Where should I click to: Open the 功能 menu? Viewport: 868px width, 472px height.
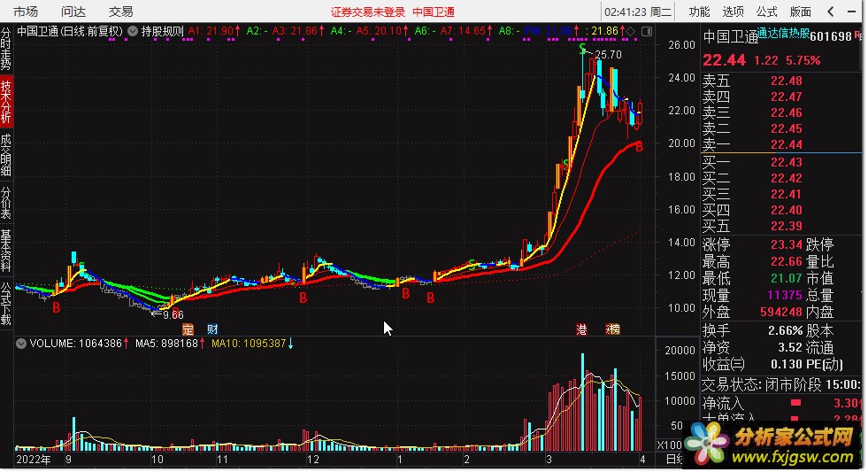[699, 12]
